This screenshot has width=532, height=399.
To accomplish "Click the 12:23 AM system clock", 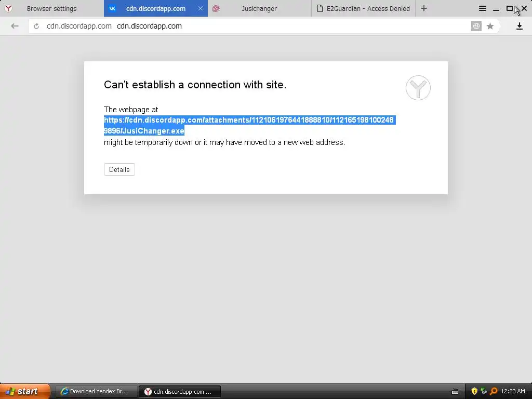I will pos(513,391).
